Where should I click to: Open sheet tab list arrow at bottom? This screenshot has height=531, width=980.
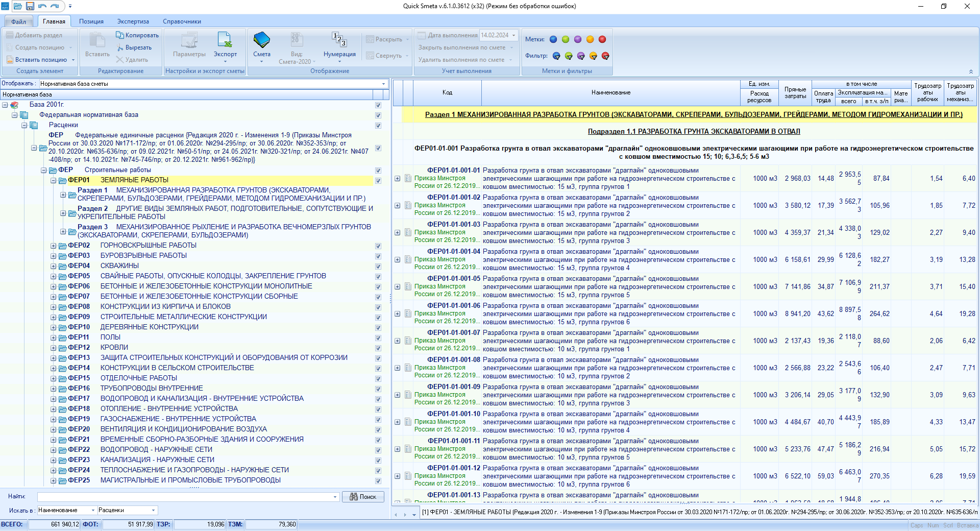tap(414, 515)
